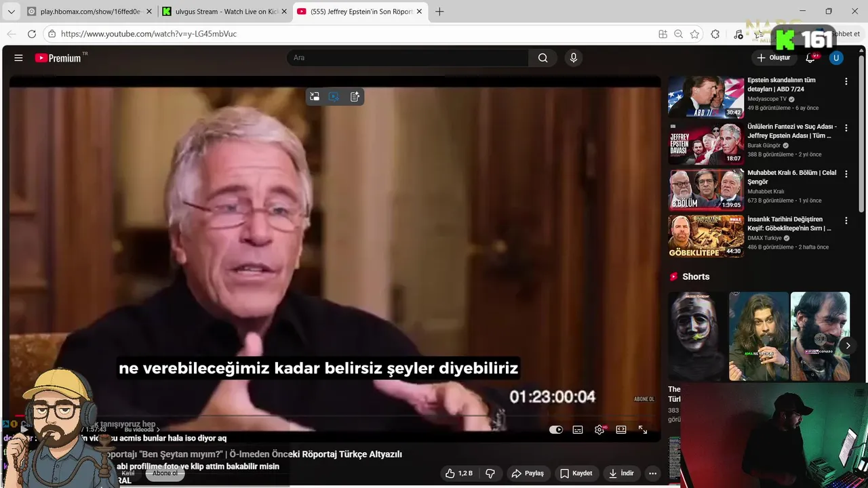View site information lock icon in the address bar

pos(52,34)
